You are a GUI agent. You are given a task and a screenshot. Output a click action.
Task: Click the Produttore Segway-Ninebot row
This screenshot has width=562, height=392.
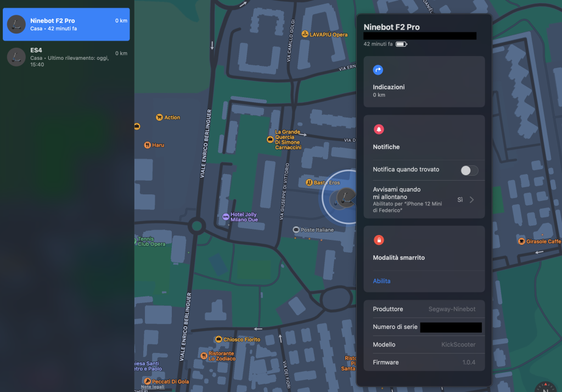tap(424, 309)
